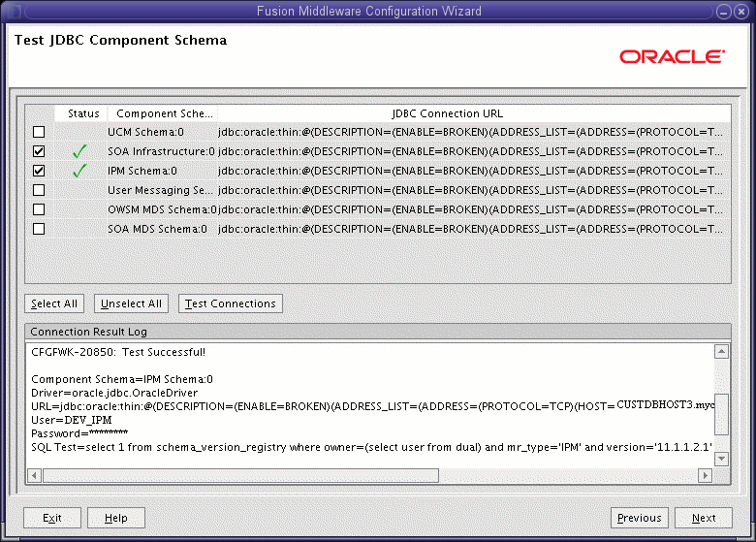Click the Password log line

point(79,433)
